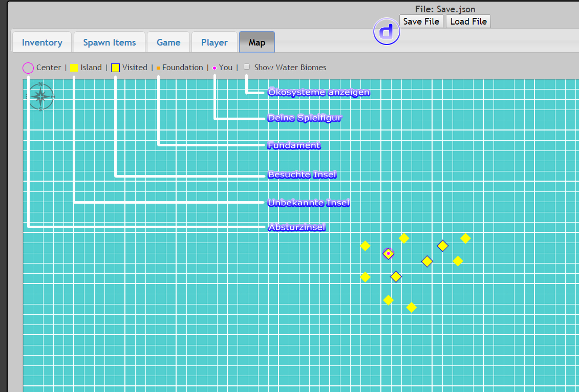Click the yellow Island legend square
The width and height of the screenshot is (579, 392).
(74, 68)
